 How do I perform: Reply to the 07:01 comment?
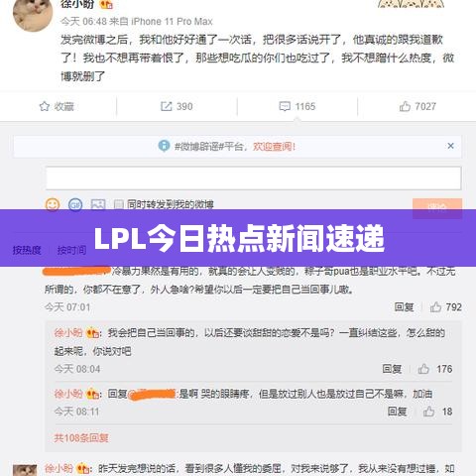(404, 307)
